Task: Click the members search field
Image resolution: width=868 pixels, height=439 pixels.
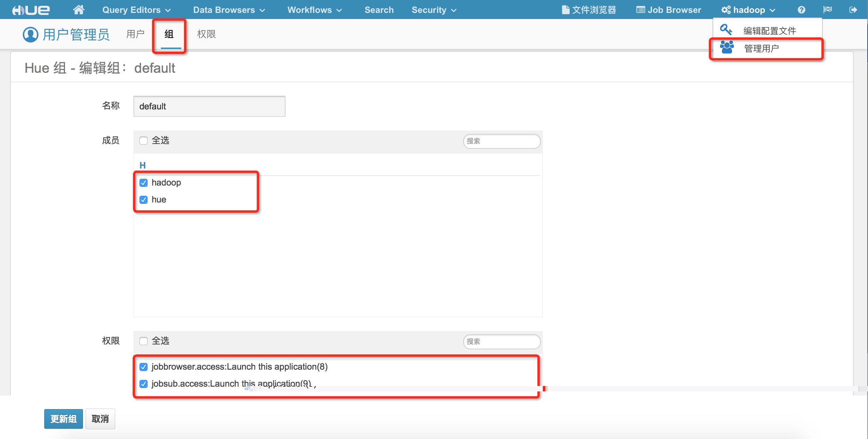Action: click(502, 141)
